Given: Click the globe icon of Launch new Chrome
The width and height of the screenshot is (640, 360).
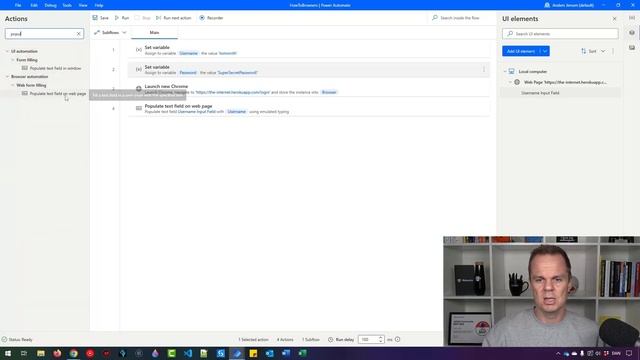Looking at the screenshot, I should pyautogui.click(x=139, y=89).
